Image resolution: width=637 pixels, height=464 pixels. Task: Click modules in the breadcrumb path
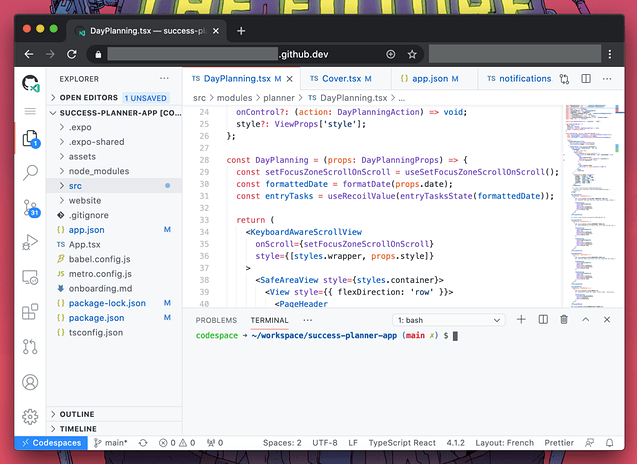pyautogui.click(x=234, y=98)
